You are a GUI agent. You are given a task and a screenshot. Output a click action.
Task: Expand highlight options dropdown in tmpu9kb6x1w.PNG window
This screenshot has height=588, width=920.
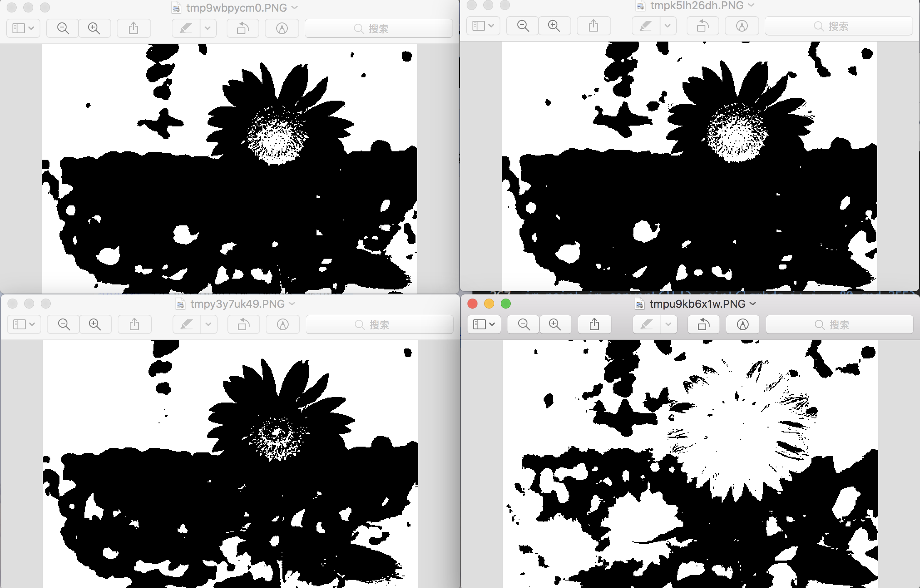(x=668, y=324)
